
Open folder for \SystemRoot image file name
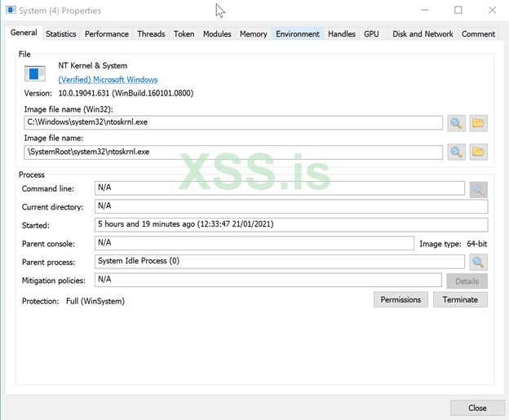(478, 152)
